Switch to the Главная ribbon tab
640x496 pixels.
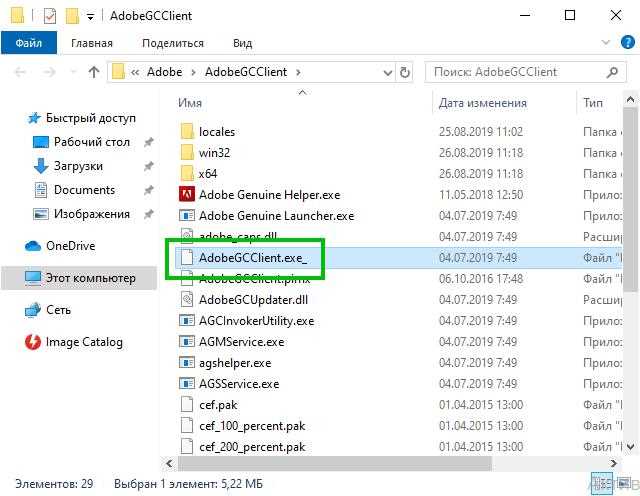(92, 43)
